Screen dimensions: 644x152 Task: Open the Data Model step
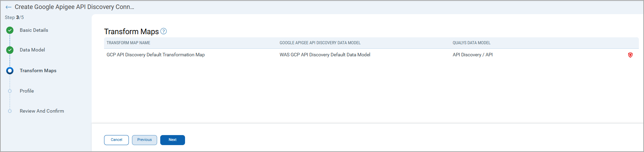pyautogui.click(x=32, y=50)
